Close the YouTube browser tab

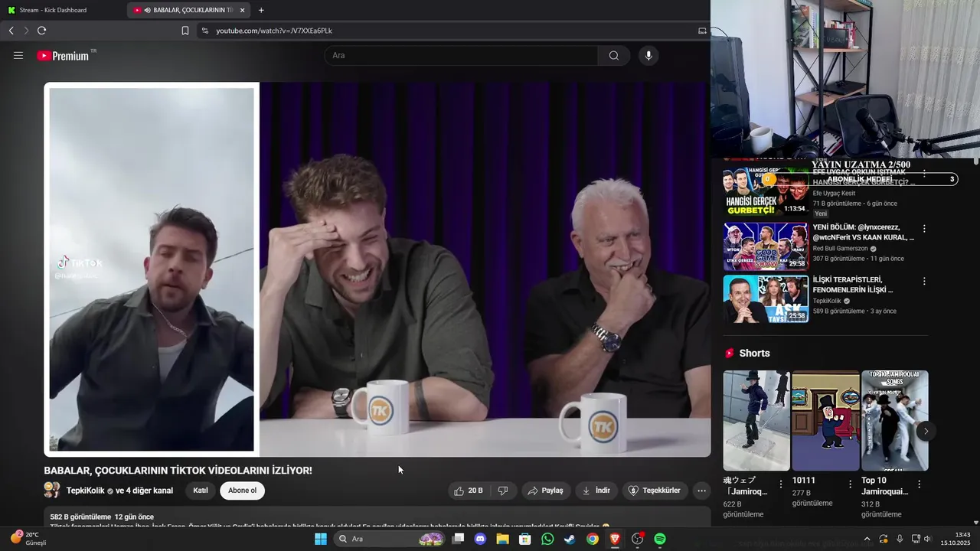tap(243, 10)
